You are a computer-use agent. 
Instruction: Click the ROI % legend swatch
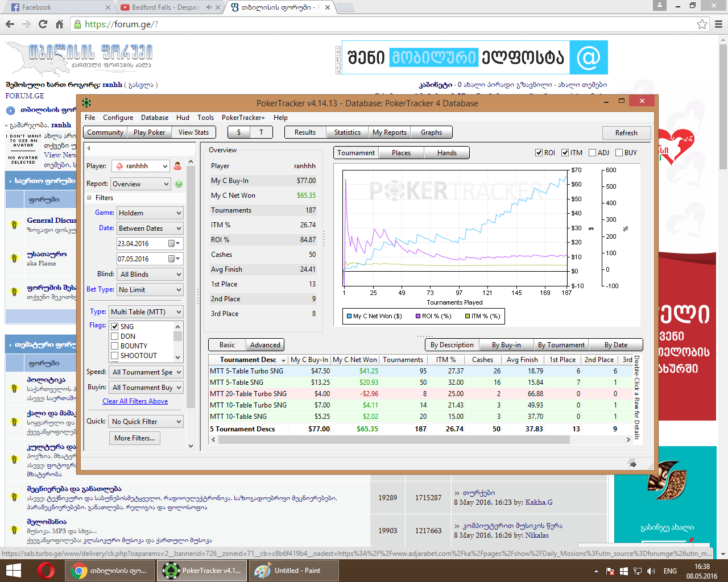click(x=418, y=316)
